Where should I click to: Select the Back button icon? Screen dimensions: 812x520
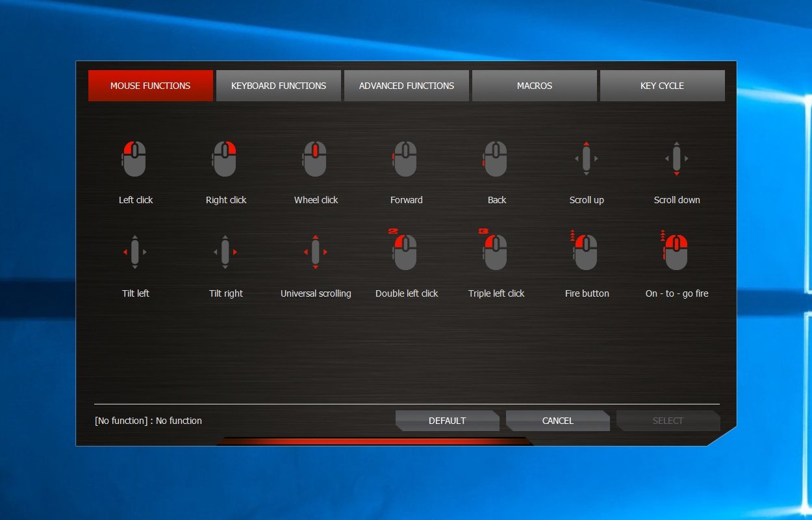point(495,159)
